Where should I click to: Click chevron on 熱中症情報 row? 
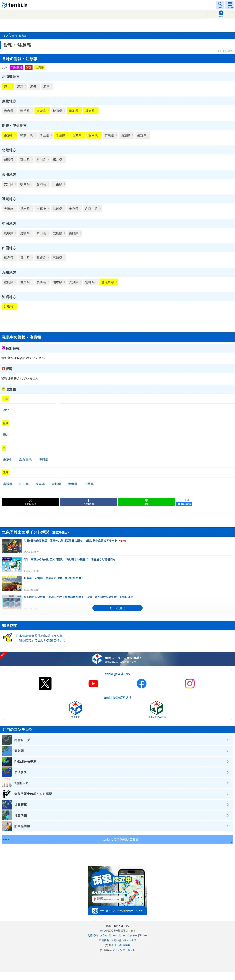228,826
